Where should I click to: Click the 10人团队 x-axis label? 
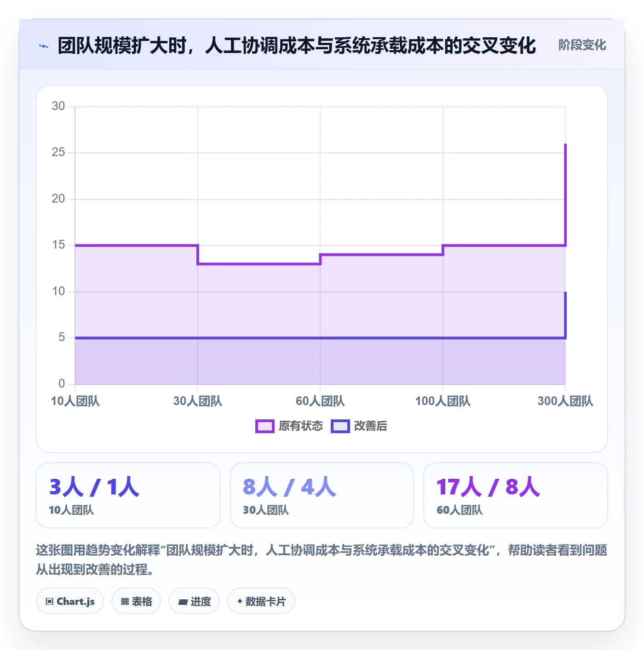click(75, 401)
